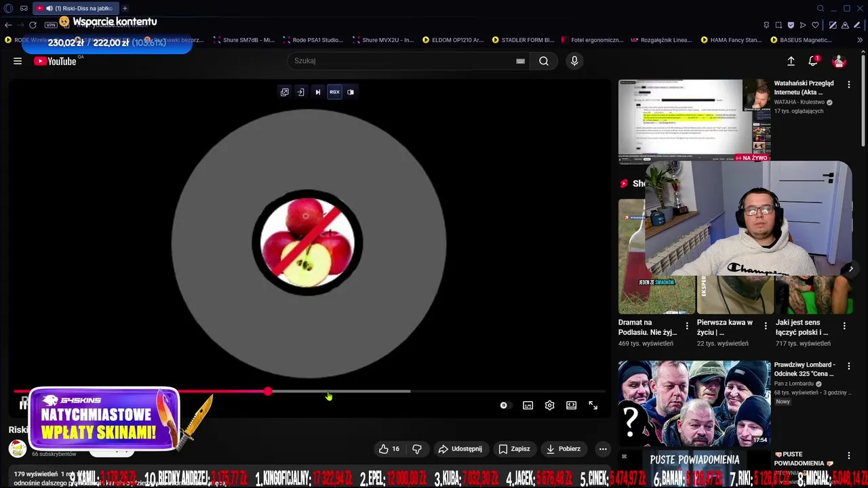
Task: Toggle the VPN badge in address bar
Action: (x=50, y=25)
